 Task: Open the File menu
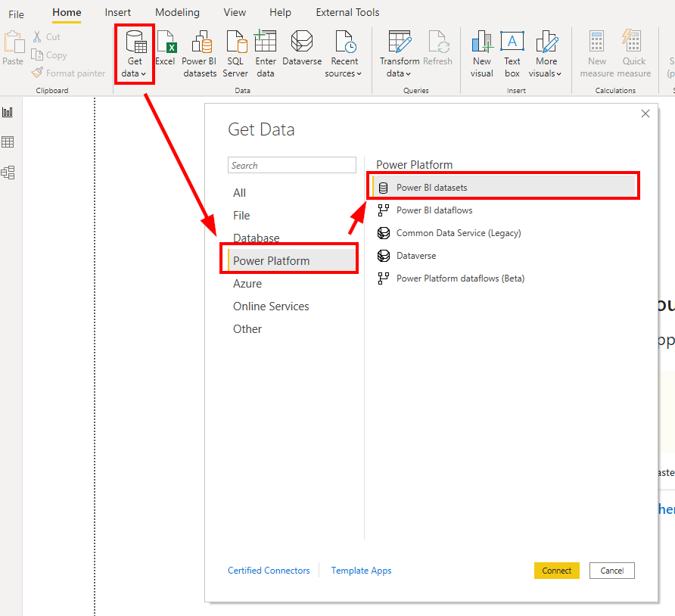coord(16,14)
